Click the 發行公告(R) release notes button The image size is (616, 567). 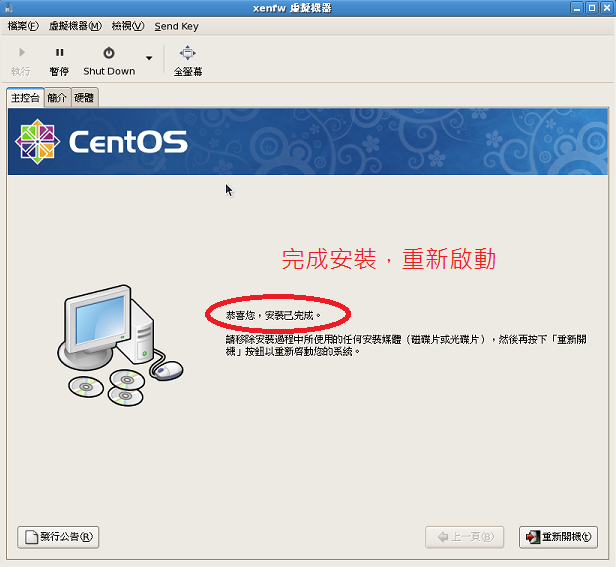pyautogui.click(x=58, y=537)
